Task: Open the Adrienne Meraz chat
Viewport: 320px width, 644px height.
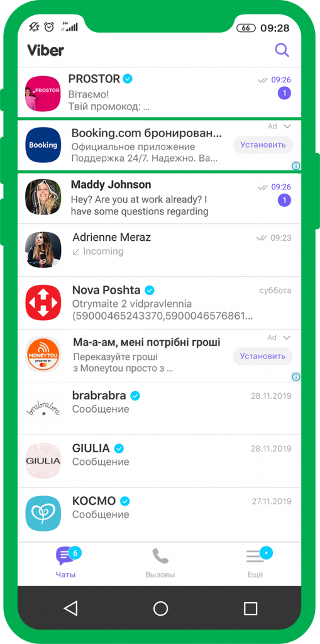Action: (160, 250)
